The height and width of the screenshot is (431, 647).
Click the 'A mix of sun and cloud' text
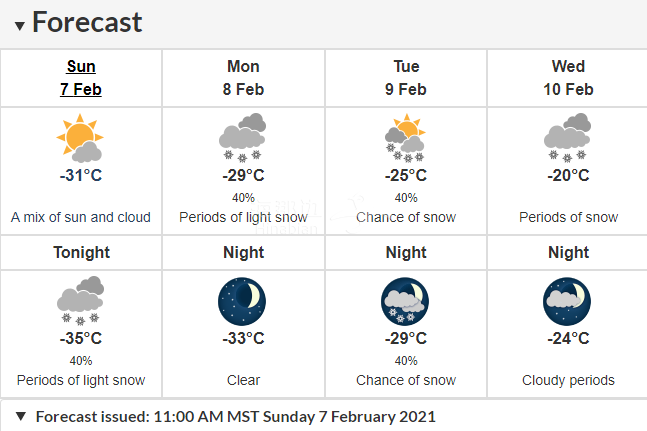pos(81,217)
